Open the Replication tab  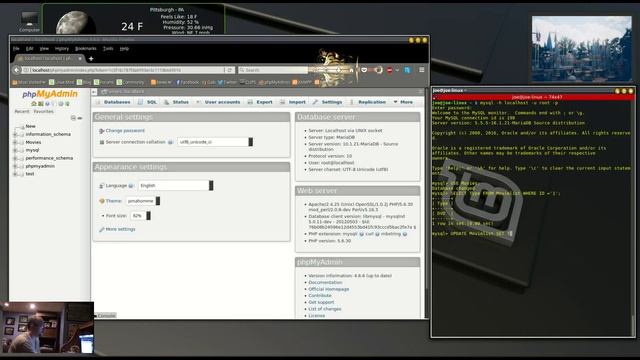[368, 102]
